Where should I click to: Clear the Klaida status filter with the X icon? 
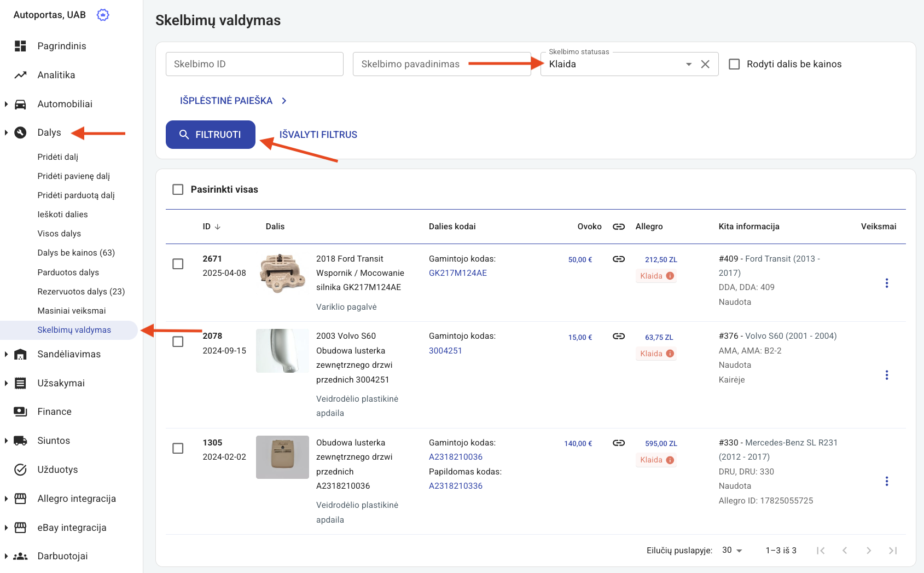click(705, 64)
